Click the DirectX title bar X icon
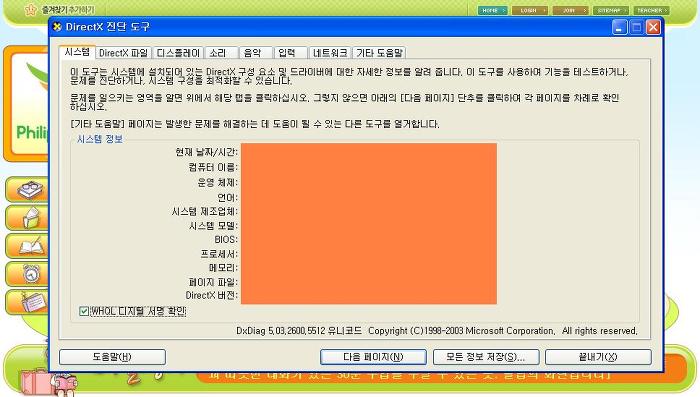Viewport: 700px width, 397px height. (57, 27)
